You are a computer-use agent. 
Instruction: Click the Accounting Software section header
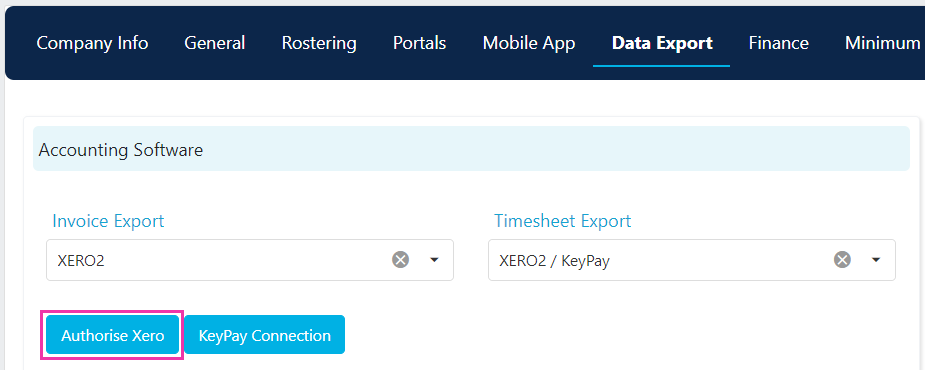471,149
